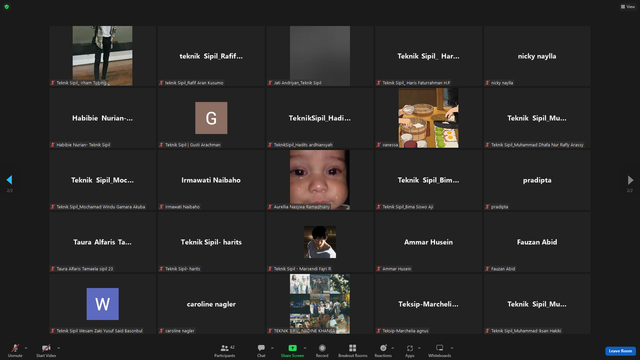Open Whiteboards
This screenshot has width=640, height=360.
pyautogui.click(x=440, y=350)
